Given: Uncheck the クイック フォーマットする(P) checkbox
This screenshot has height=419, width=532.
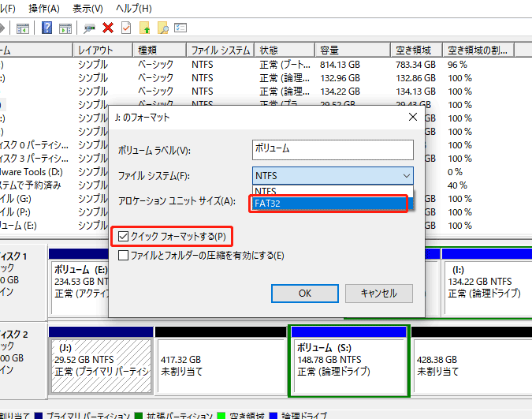Looking at the screenshot, I should point(124,236).
